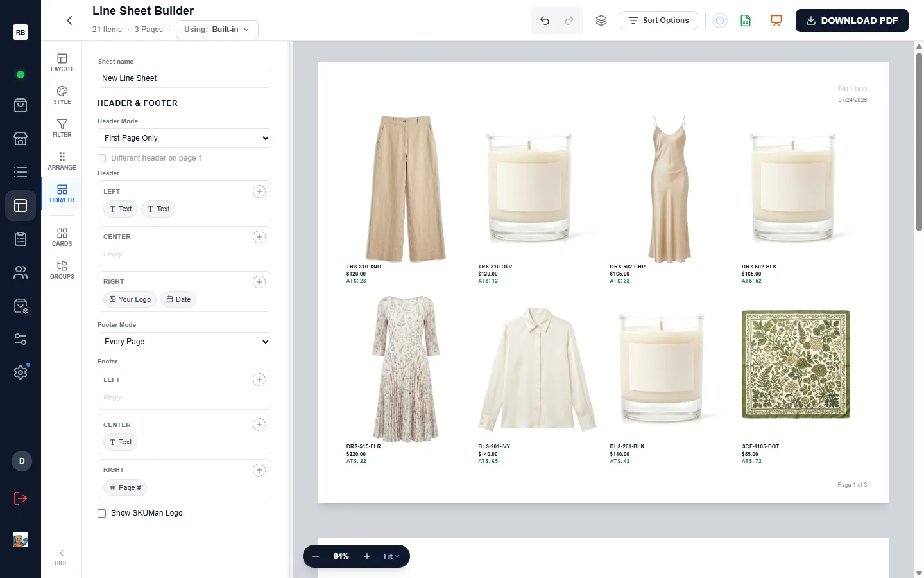Open the Header Mode dropdown
The height and width of the screenshot is (578, 924).
pos(184,138)
